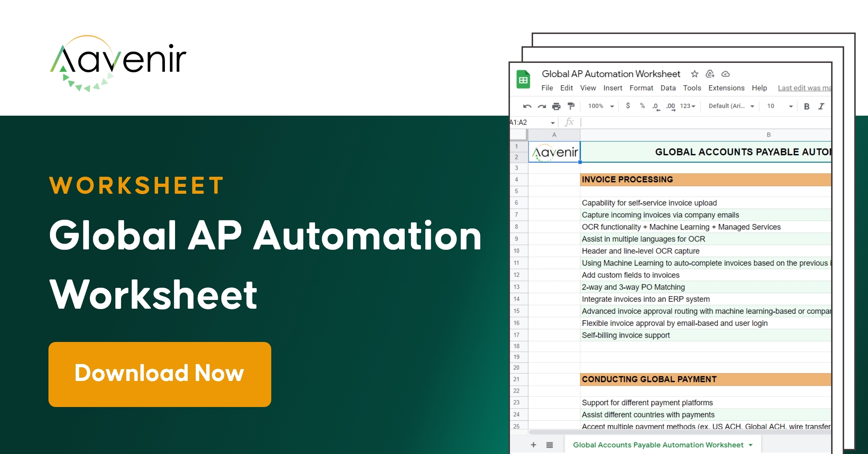Viewport: 868px width, 454px height.
Task: Select the paint format tool
Action: click(571, 106)
